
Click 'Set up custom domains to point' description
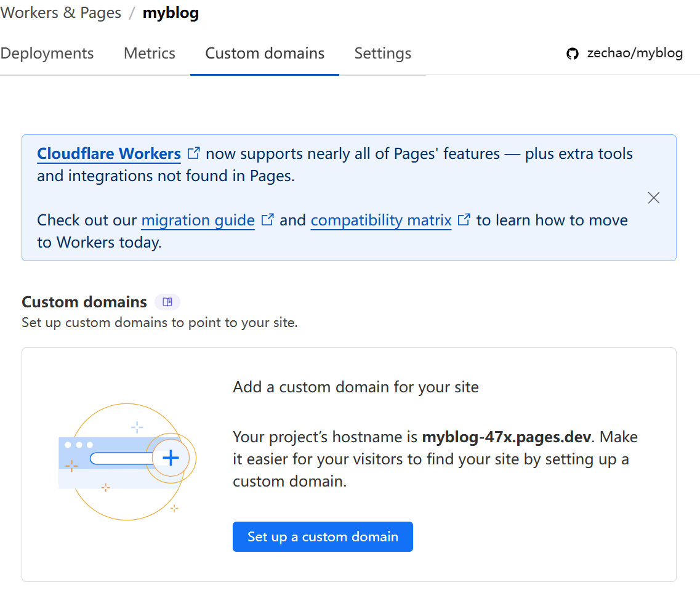point(159,323)
